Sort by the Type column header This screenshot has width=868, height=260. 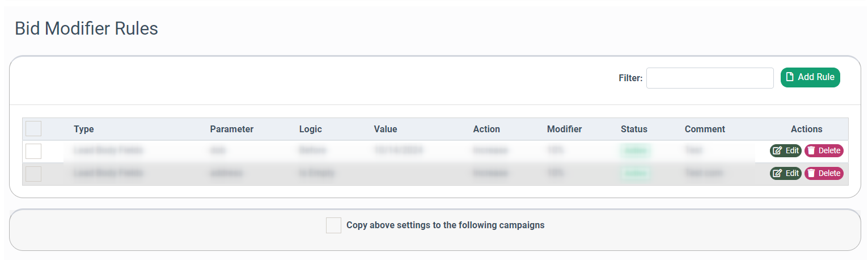(84, 129)
